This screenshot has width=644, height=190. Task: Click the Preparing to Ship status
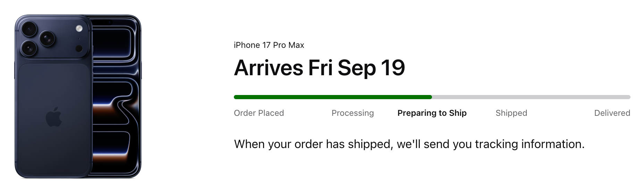tap(432, 113)
